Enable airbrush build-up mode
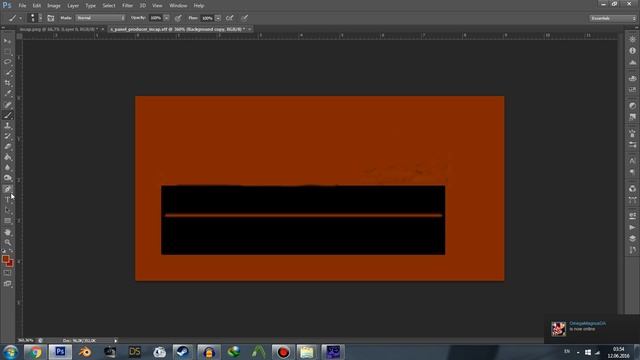The height and width of the screenshot is (360, 640). point(230,18)
